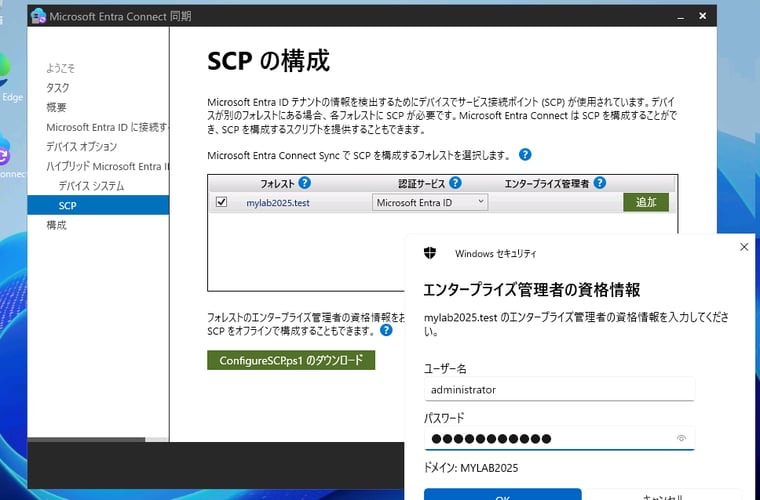The height and width of the screenshot is (500, 760).
Task: Click the Windows Security shield icon
Action: coord(430,253)
